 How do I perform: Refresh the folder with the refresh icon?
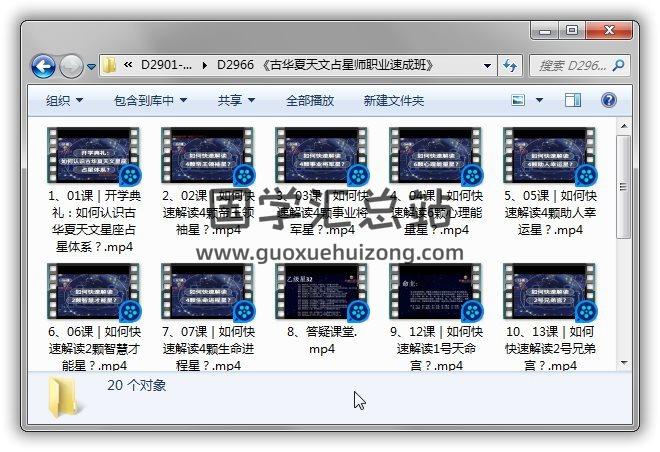[x=510, y=66]
